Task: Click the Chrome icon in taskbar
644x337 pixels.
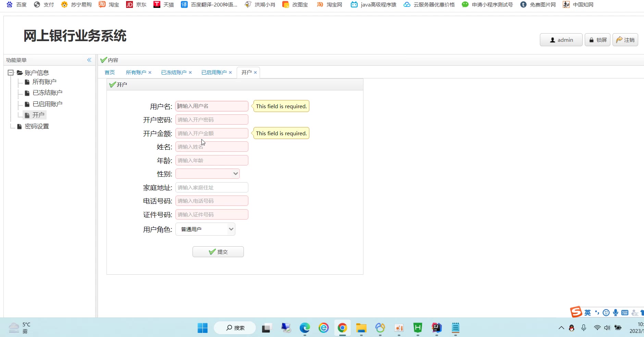Action: [342, 328]
